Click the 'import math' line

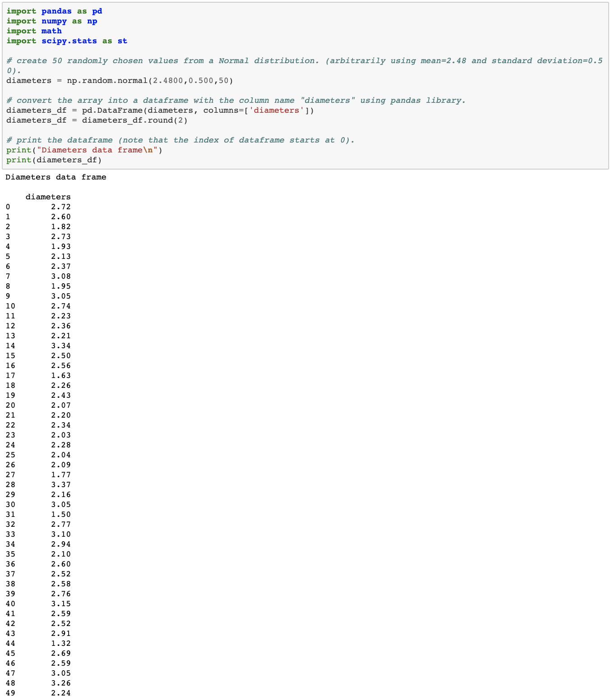coord(34,31)
